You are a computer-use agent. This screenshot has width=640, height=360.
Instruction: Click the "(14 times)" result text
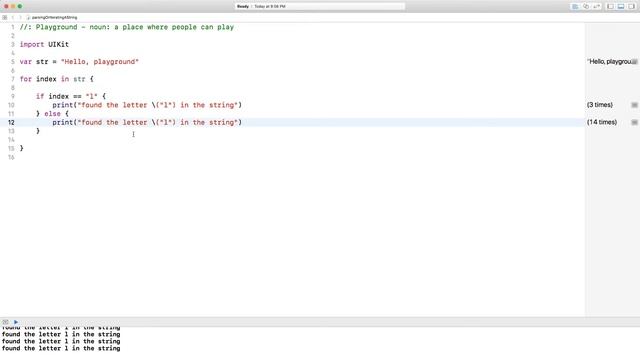602,122
